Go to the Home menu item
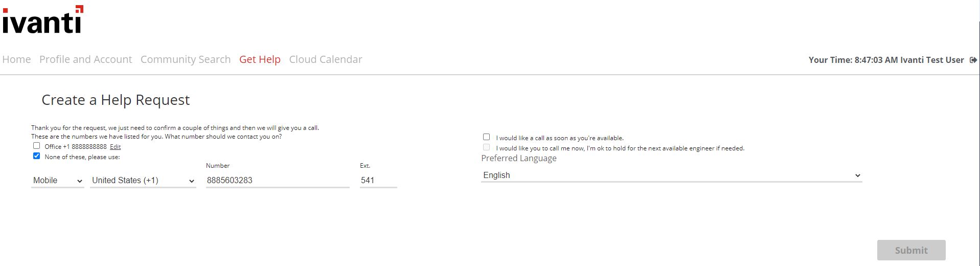The height and width of the screenshot is (266, 980). (x=16, y=59)
